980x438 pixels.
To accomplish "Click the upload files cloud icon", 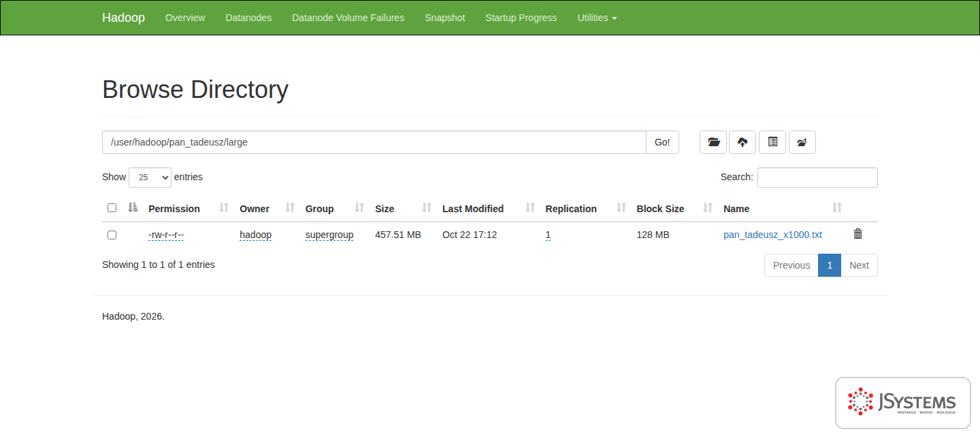I will 742,142.
